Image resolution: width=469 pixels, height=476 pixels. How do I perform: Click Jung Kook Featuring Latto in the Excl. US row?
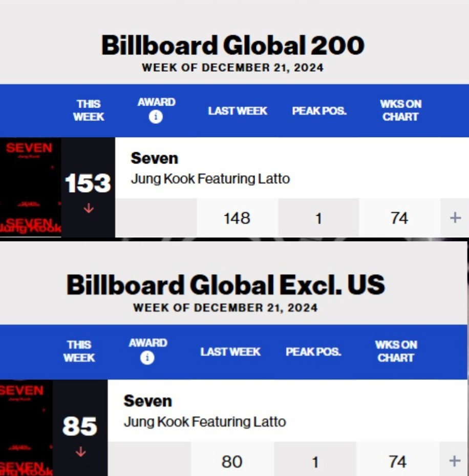coord(204,422)
